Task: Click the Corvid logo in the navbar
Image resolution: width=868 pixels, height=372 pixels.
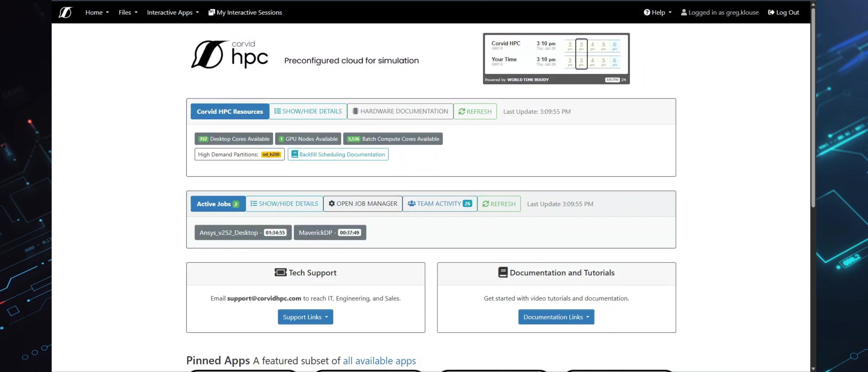Action: (65, 12)
